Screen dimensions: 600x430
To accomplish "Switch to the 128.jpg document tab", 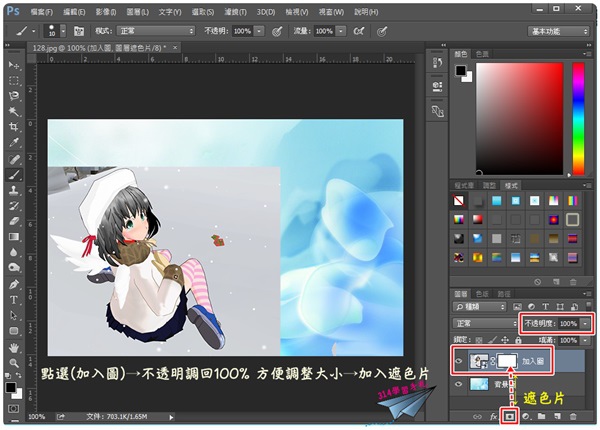I will [99, 48].
